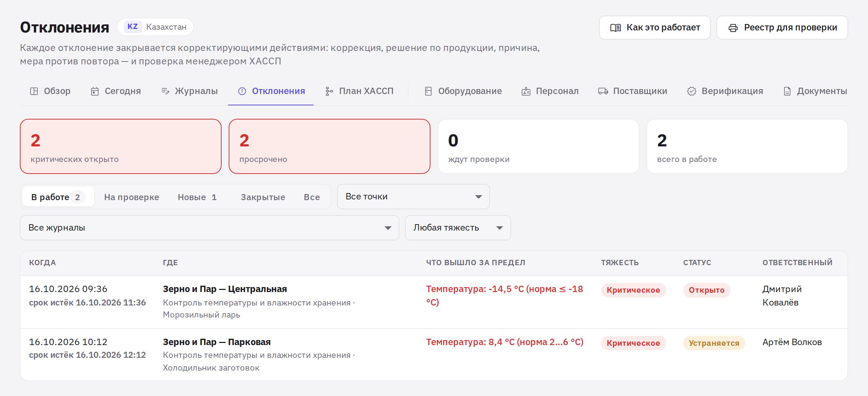The height and width of the screenshot is (396, 868).
Task: Open the Верификация tab
Action: (725, 91)
